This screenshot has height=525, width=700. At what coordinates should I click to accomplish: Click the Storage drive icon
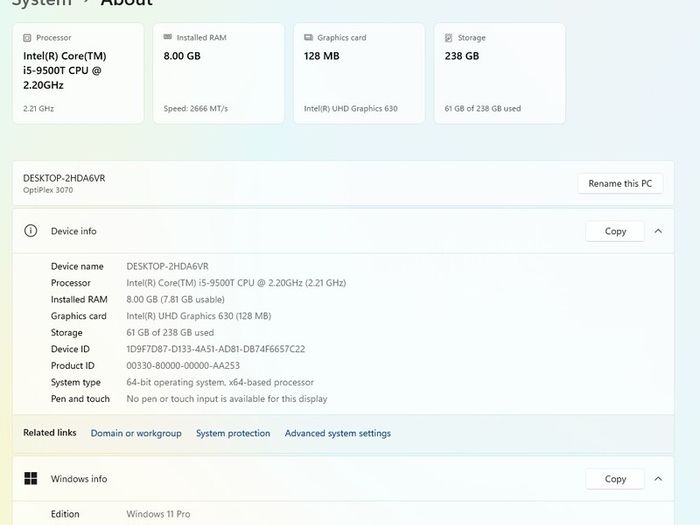(449, 38)
